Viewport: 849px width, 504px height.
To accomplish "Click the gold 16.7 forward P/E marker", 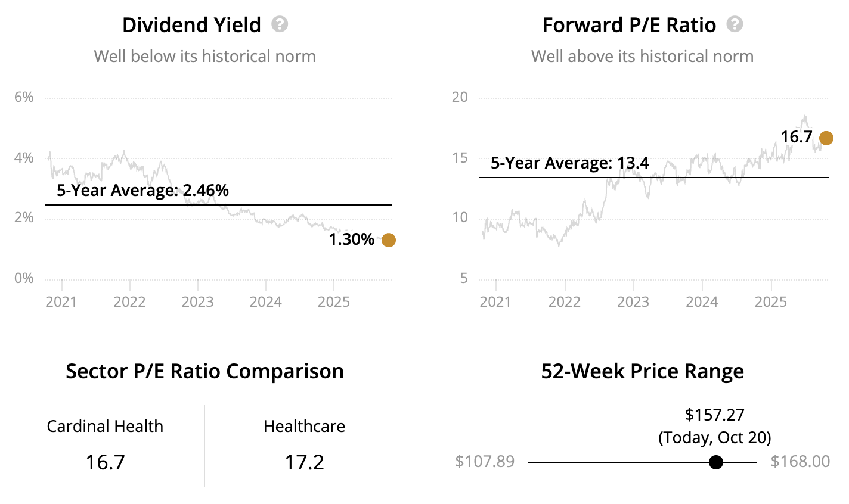I will tap(826, 138).
